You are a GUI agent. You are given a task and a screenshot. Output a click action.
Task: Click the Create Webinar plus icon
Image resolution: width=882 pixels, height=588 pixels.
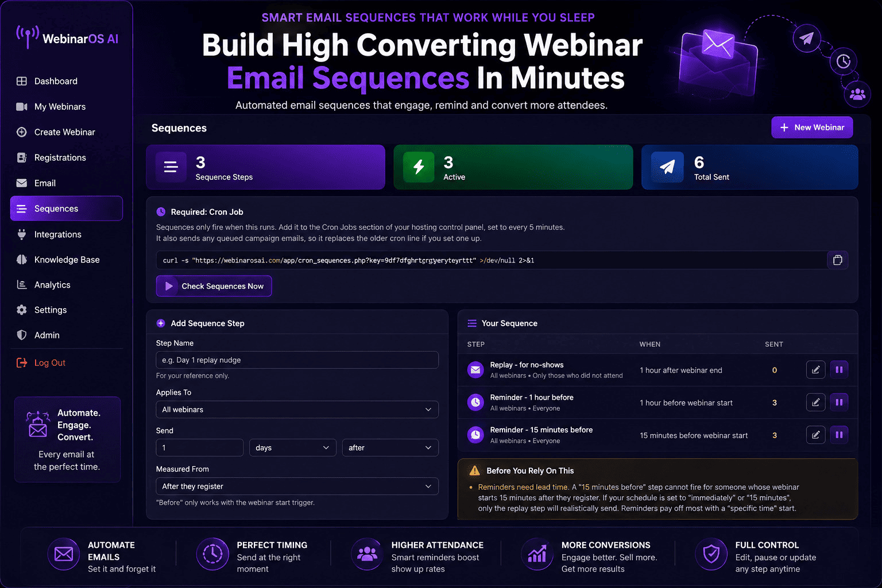pos(22,132)
